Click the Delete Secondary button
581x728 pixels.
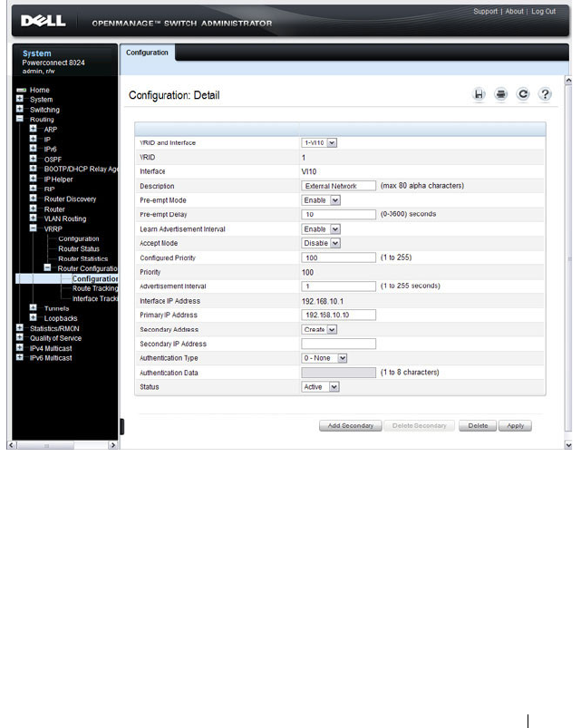pyautogui.click(x=419, y=426)
